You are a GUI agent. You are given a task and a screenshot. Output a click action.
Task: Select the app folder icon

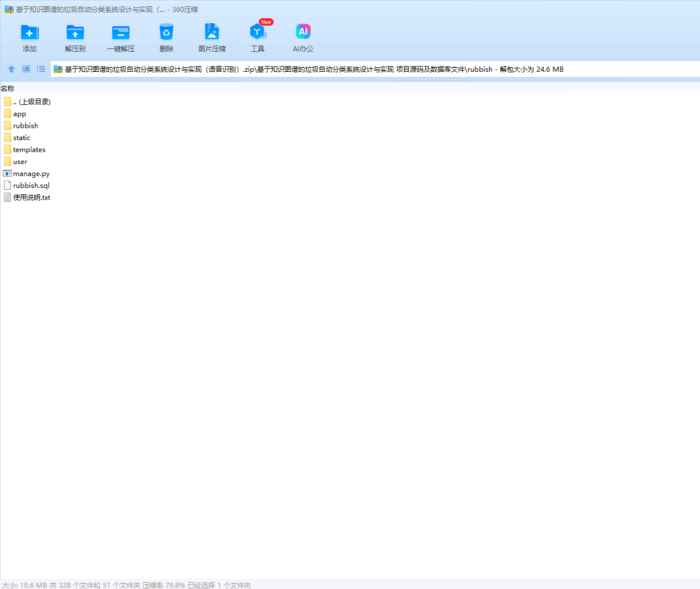tap(7, 113)
